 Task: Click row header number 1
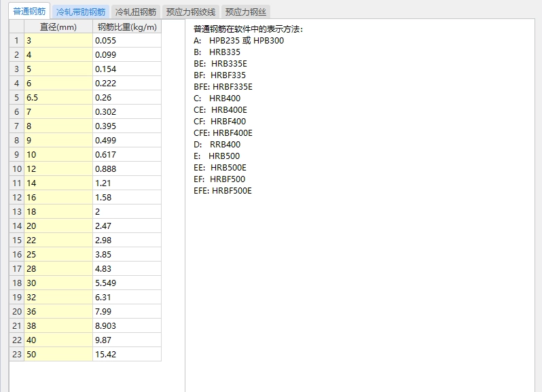[16, 41]
